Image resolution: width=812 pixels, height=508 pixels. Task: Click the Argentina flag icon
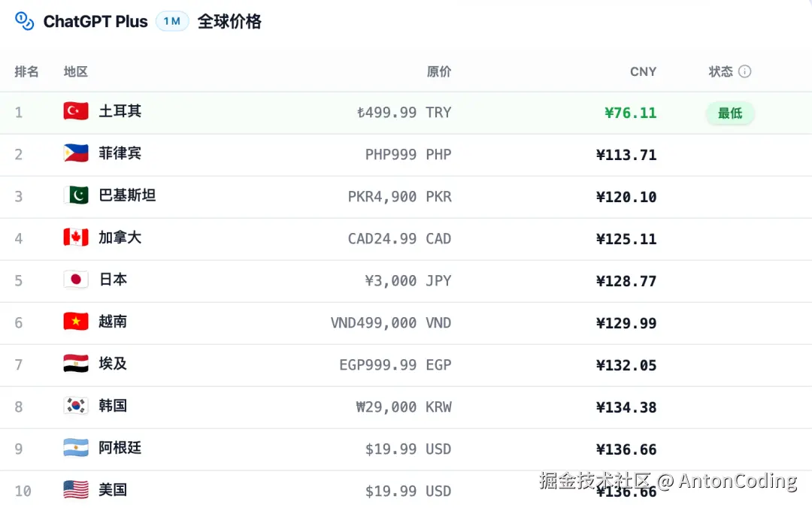[x=76, y=447]
